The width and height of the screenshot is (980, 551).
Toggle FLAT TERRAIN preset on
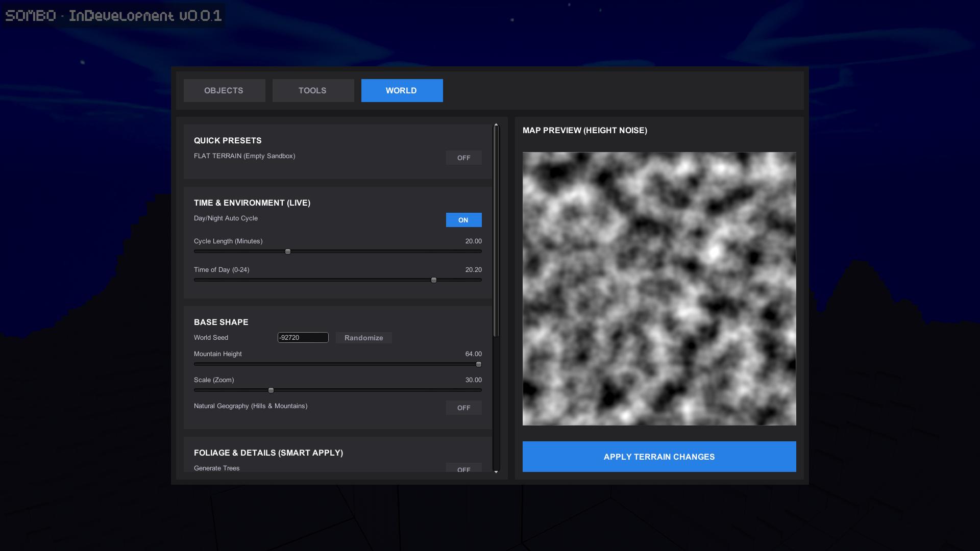tap(463, 158)
